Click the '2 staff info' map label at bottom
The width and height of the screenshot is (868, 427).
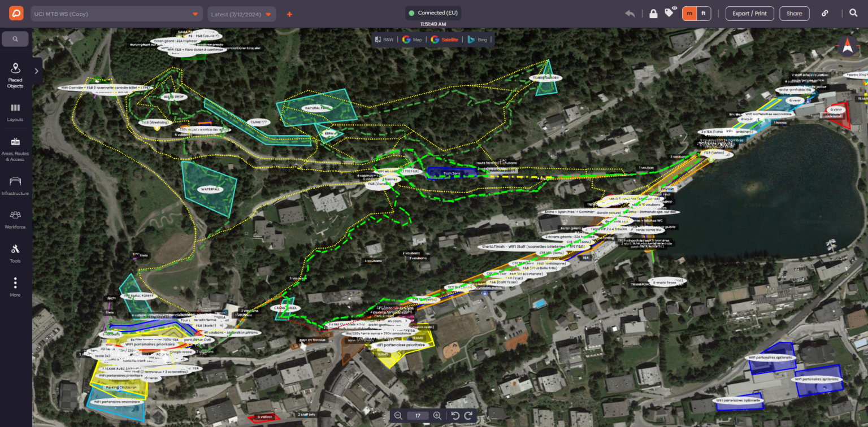pos(307,414)
